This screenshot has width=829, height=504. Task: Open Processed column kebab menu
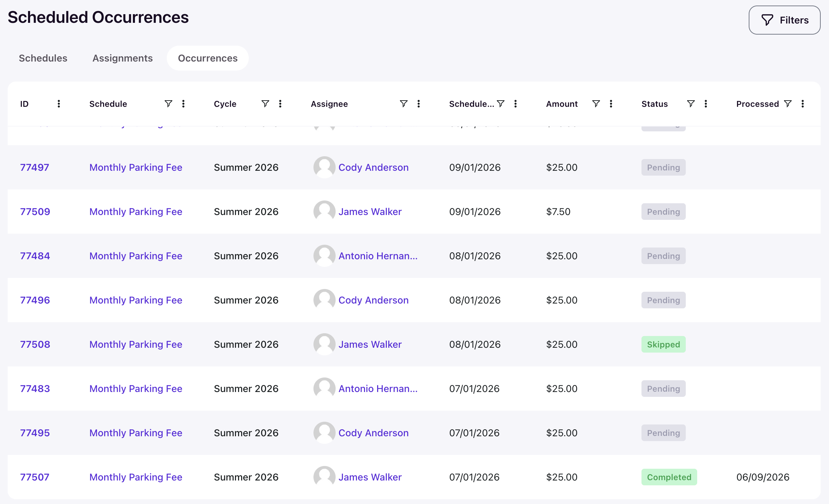pos(803,104)
